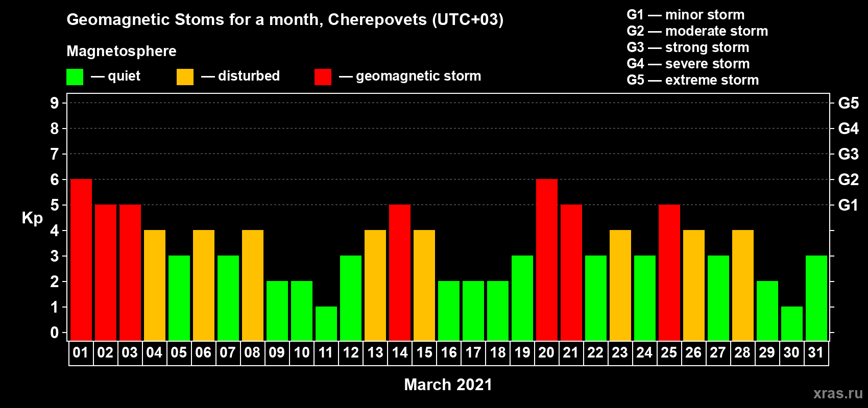The height and width of the screenshot is (408, 868).
Task: Click the red bar for day 01
Action: pos(81,260)
